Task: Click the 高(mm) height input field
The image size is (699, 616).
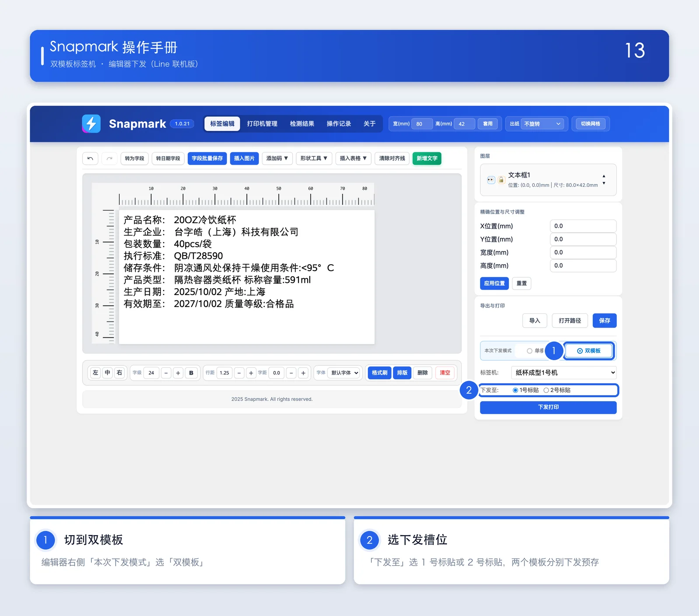Action: (464, 124)
